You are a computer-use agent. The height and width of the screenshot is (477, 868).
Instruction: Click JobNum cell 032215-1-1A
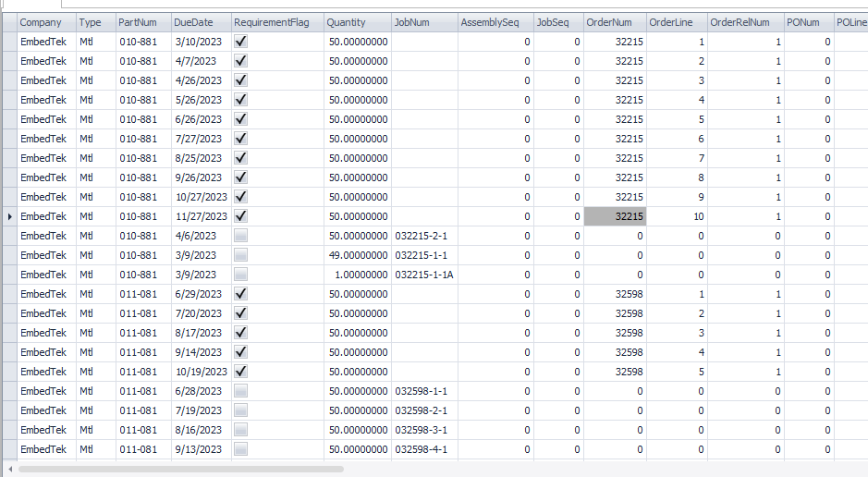[424, 275]
